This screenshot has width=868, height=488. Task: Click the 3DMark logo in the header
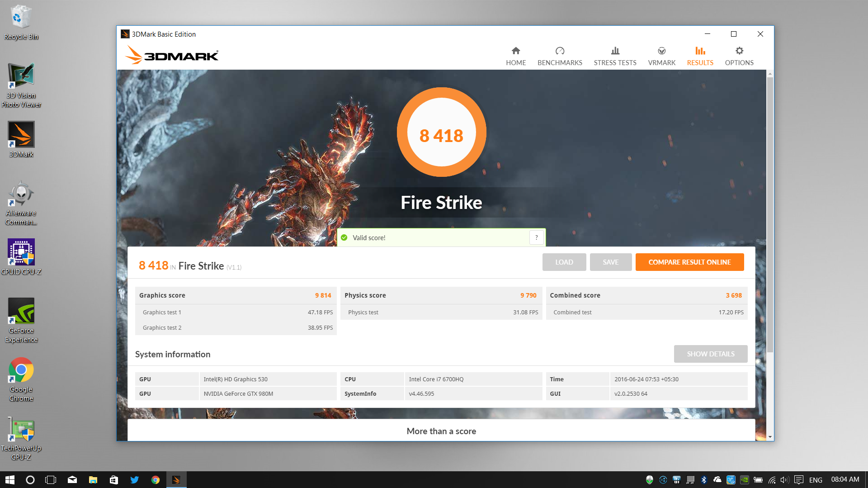point(172,55)
